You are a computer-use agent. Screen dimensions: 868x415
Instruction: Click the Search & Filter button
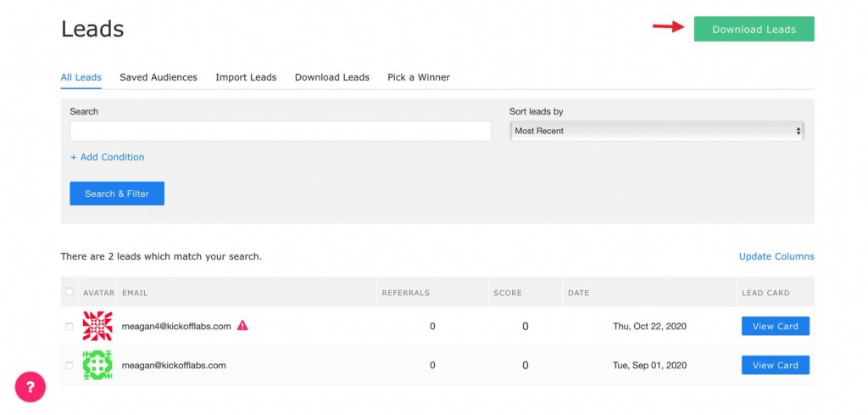coord(117,193)
